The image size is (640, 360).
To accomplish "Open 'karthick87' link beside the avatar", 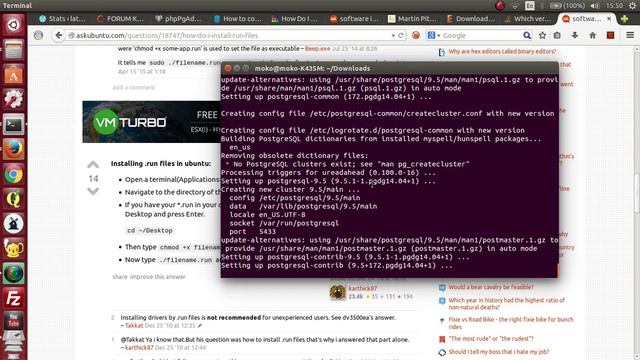I will (362, 289).
